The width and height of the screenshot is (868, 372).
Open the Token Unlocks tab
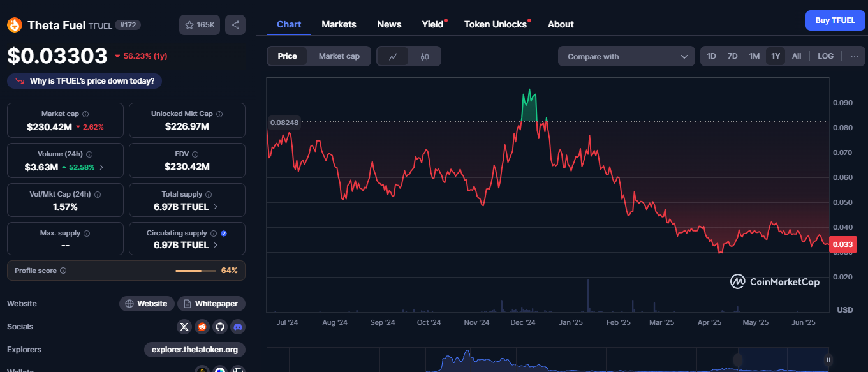coord(497,24)
